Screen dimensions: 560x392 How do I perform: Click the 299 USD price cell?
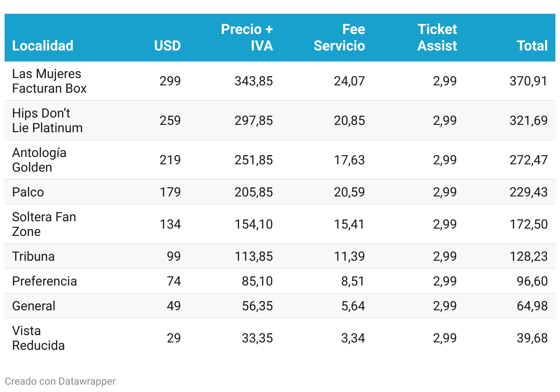(x=170, y=81)
